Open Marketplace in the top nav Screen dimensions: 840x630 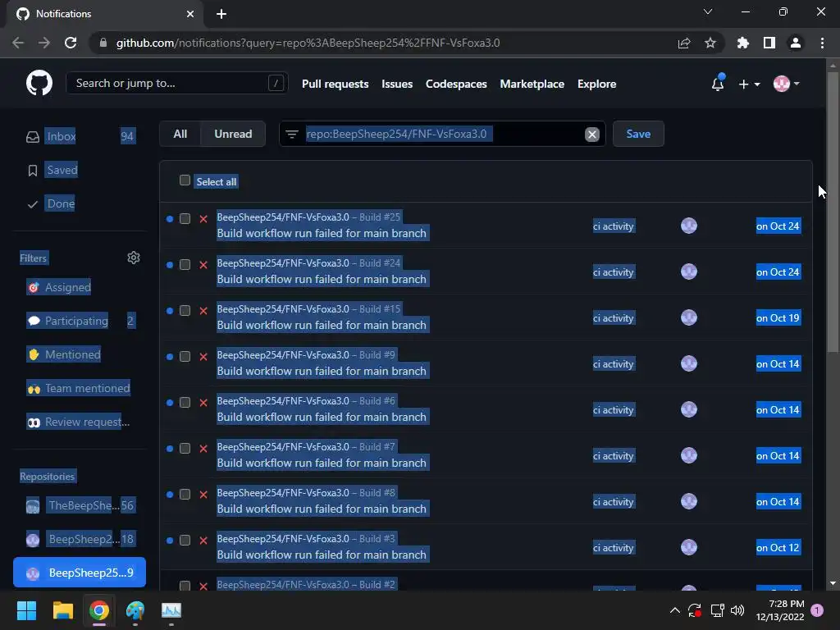[x=532, y=84]
